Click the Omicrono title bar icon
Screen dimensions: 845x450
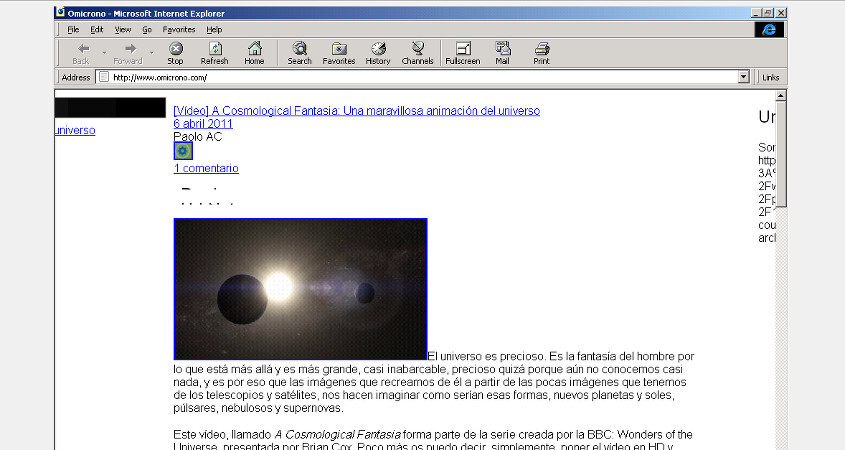pyautogui.click(x=60, y=12)
